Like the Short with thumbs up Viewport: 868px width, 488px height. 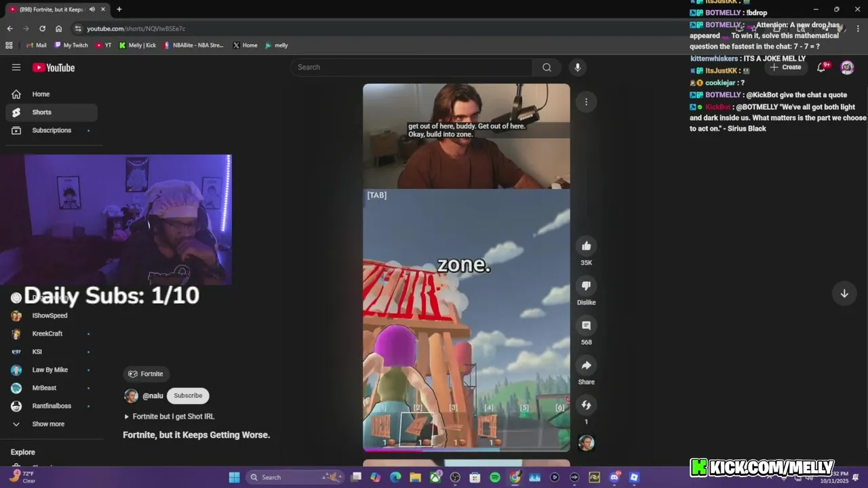coord(587,246)
